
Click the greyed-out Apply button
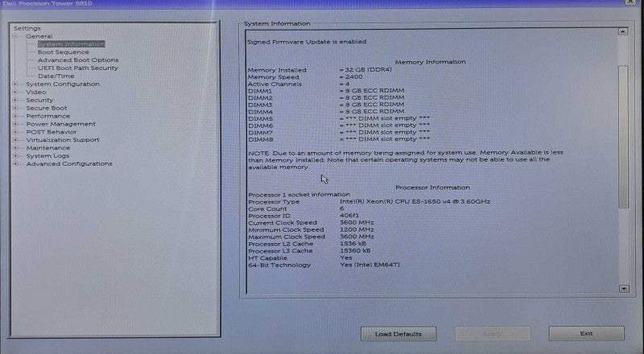(493, 334)
